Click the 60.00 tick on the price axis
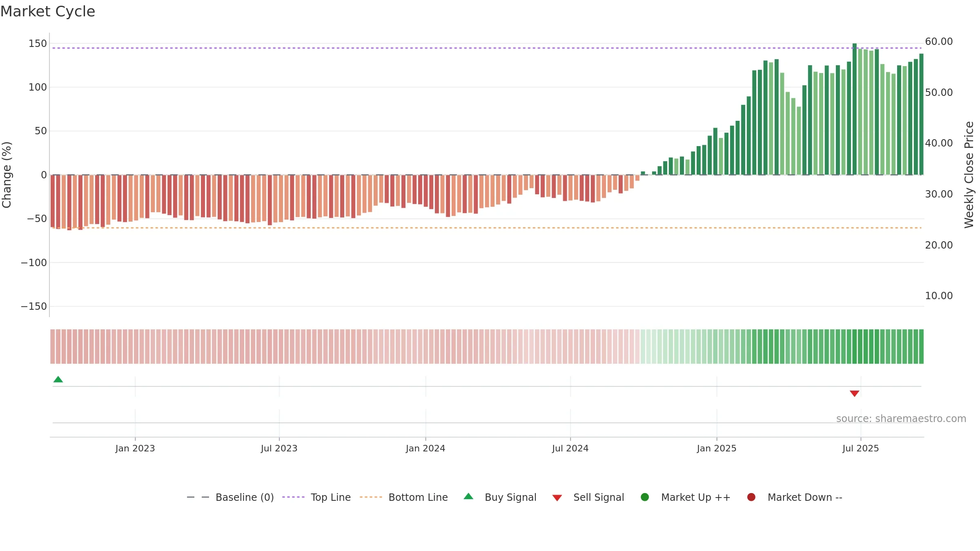The image size is (980, 551). [x=939, y=41]
